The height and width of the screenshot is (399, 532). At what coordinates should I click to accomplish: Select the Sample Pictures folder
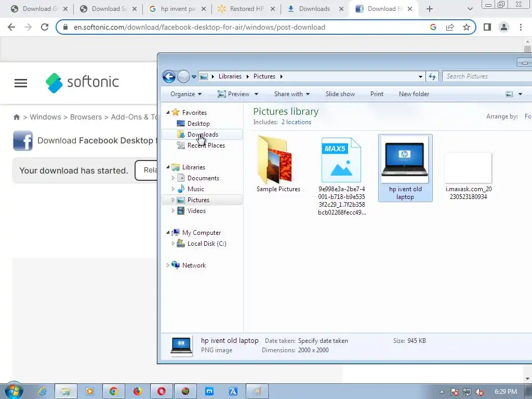point(278,164)
